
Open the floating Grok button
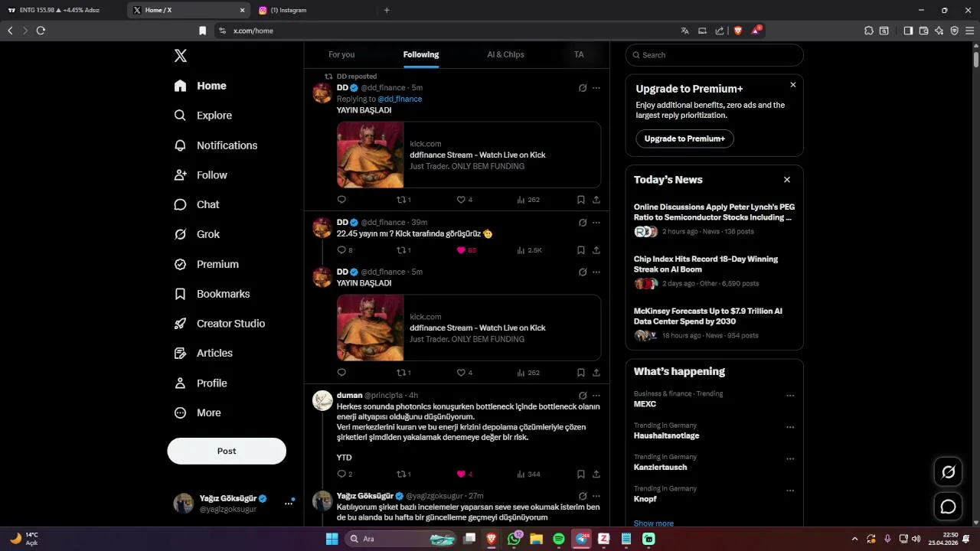point(949,471)
